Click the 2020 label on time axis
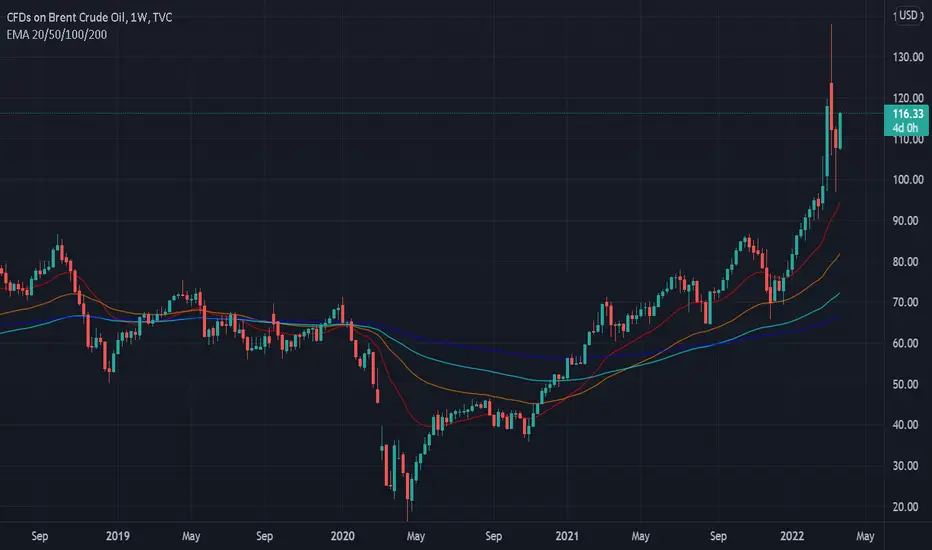932x550 pixels. pyautogui.click(x=342, y=536)
